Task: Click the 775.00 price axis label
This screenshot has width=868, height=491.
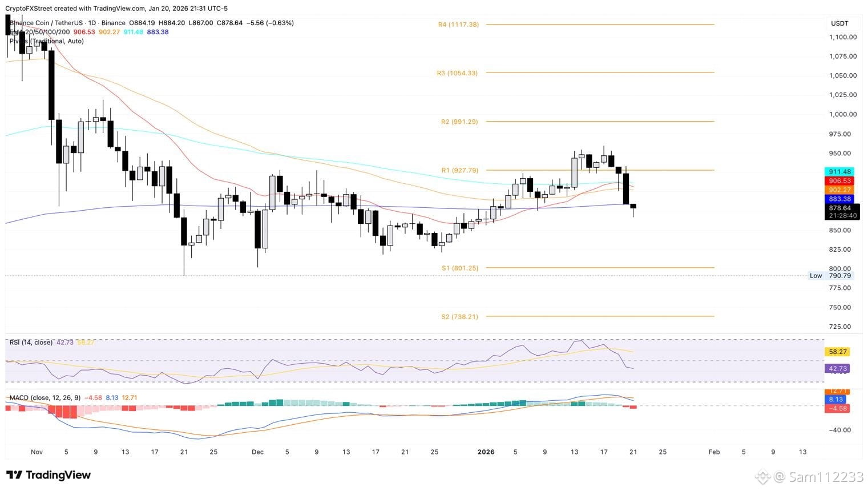Action: [x=840, y=288]
